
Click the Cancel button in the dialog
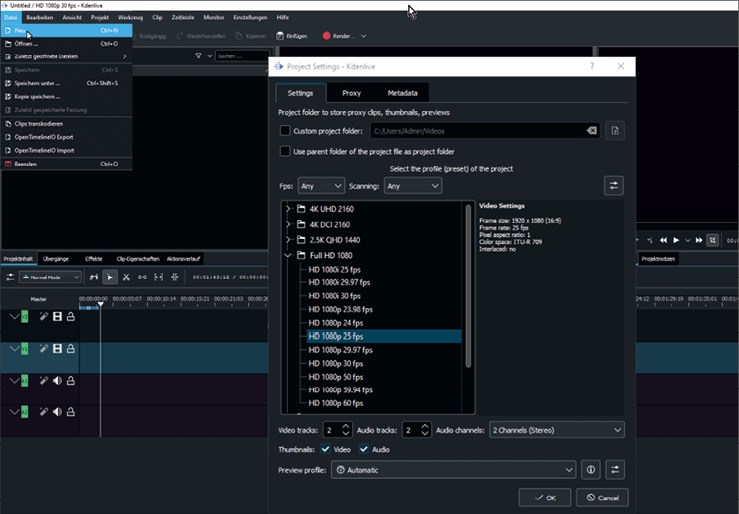coord(602,497)
